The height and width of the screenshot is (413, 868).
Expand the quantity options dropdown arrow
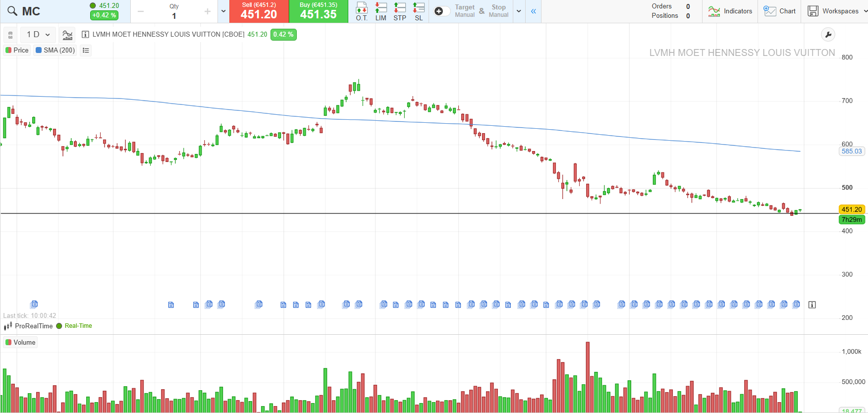(223, 11)
